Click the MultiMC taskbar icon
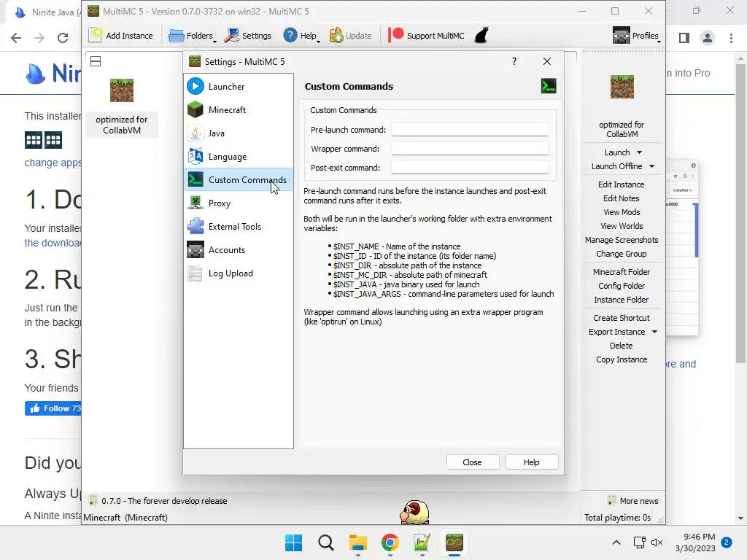 [454, 542]
